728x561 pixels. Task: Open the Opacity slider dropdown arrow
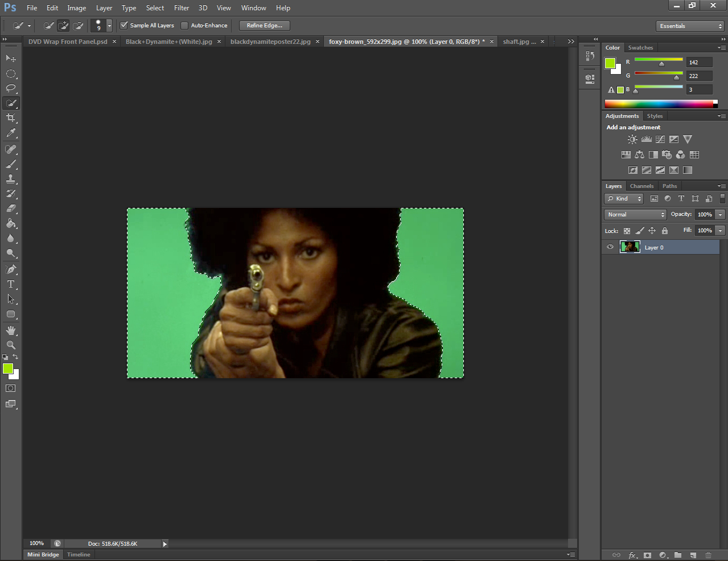(721, 215)
